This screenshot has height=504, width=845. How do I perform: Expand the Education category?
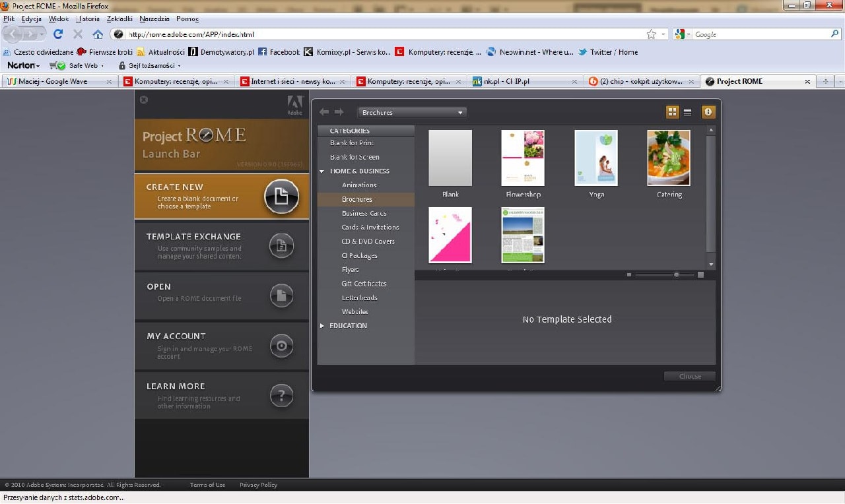[x=322, y=326]
